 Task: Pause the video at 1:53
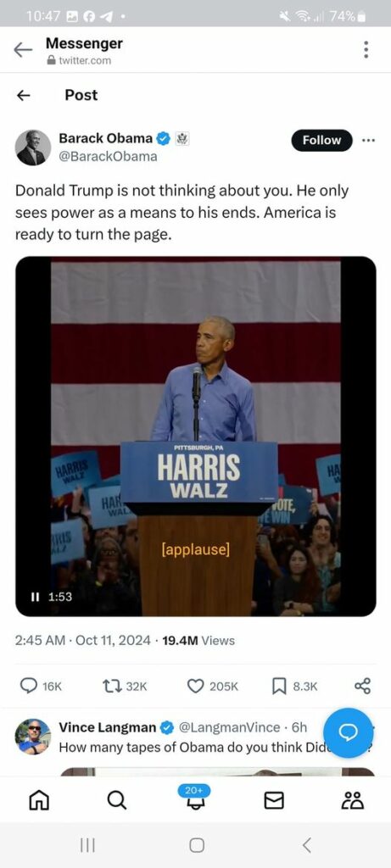(34, 597)
